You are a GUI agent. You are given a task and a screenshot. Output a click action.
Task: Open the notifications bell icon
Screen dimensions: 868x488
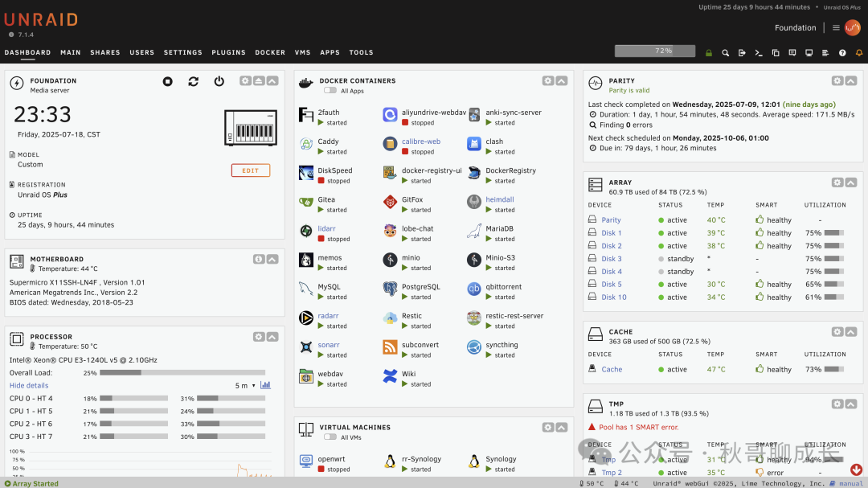click(859, 52)
